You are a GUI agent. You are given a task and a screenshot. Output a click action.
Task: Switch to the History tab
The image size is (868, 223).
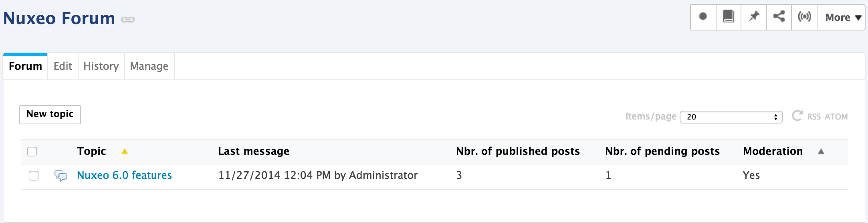[x=101, y=66]
